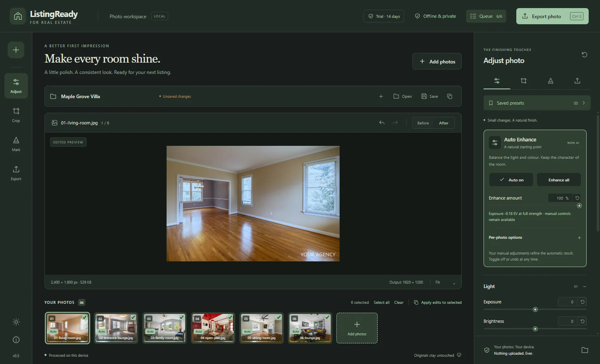Click the undo arrow in preview header
This screenshot has width=600, height=364.
point(382,123)
